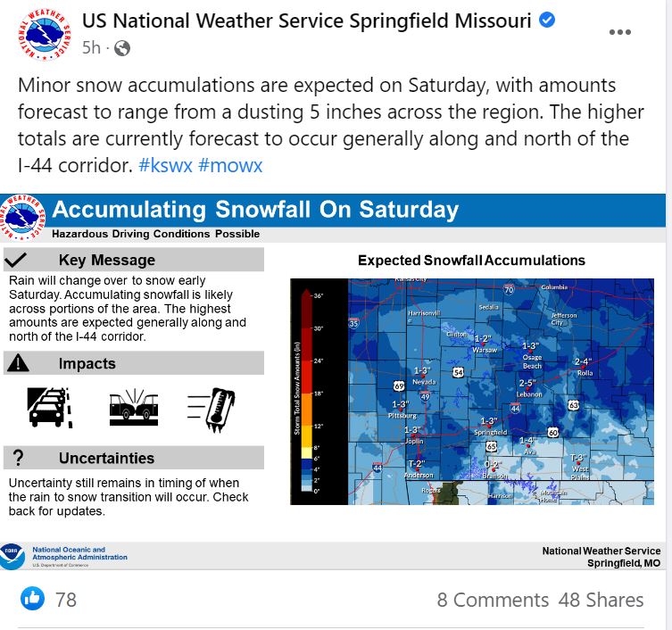Click the NOAA logo in the footer

pos(12,556)
